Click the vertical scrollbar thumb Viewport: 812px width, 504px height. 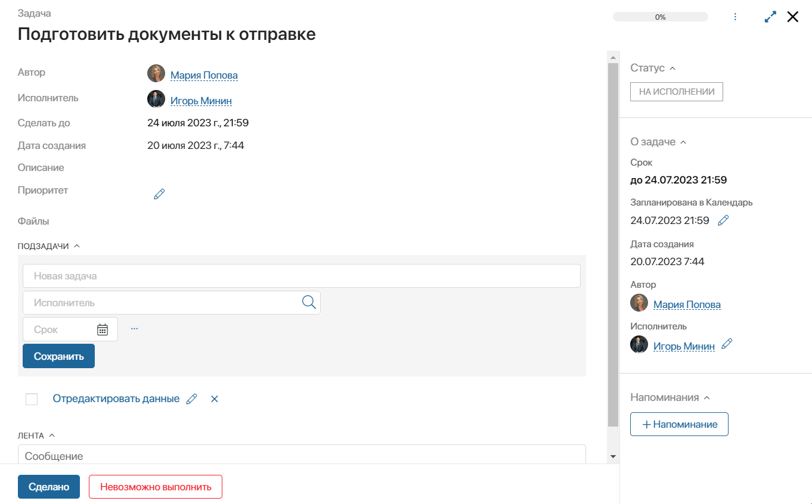[x=612, y=245]
